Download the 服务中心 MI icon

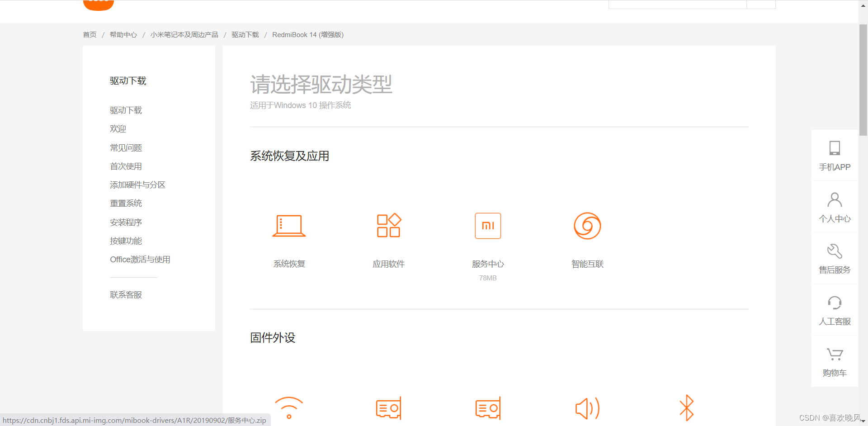488,226
